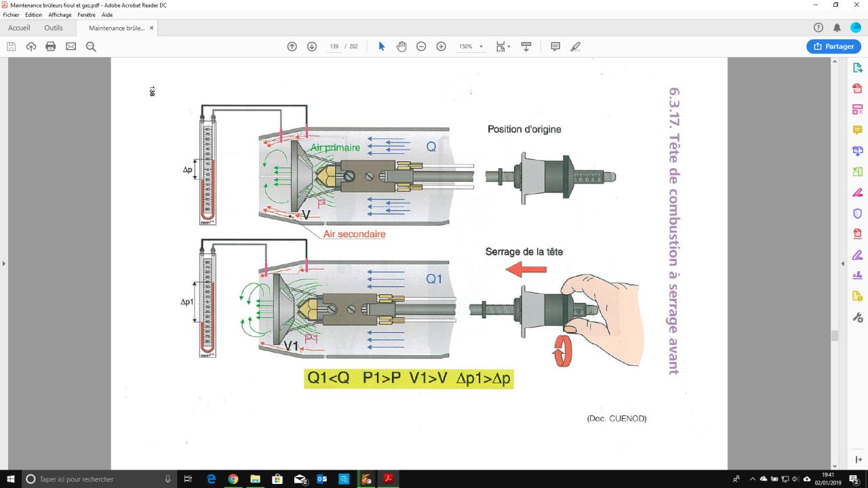Open Google Chrome from the taskbar
The image size is (868, 488).
pos(233,479)
